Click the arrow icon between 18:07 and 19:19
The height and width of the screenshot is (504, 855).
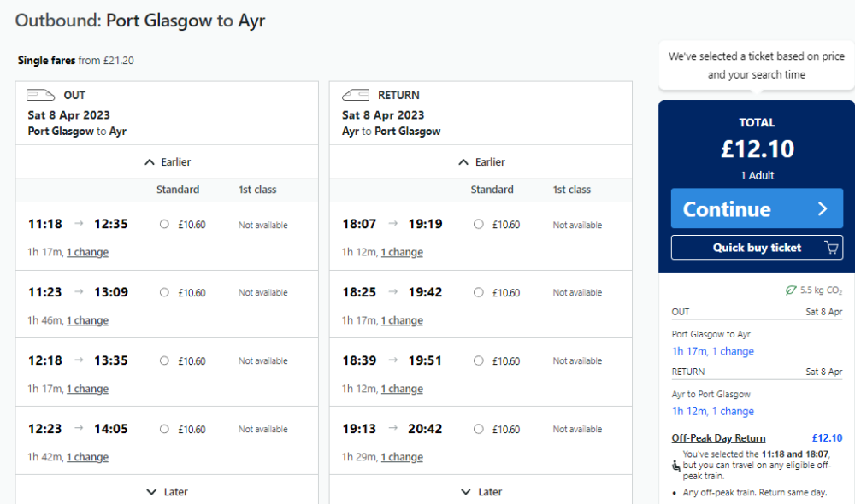pos(393,223)
